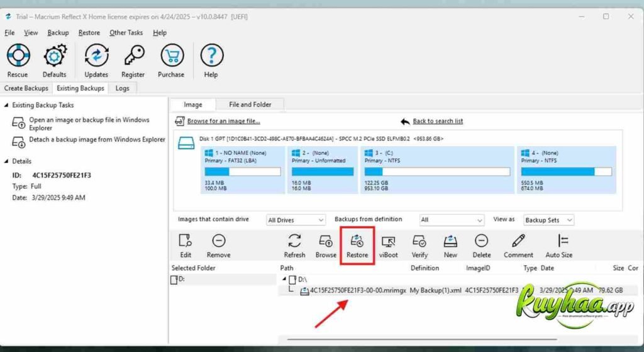Image resolution: width=644 pixels, height=352 pixels.
Task: Switch to Create Backups tab
Action: point(26,88)
